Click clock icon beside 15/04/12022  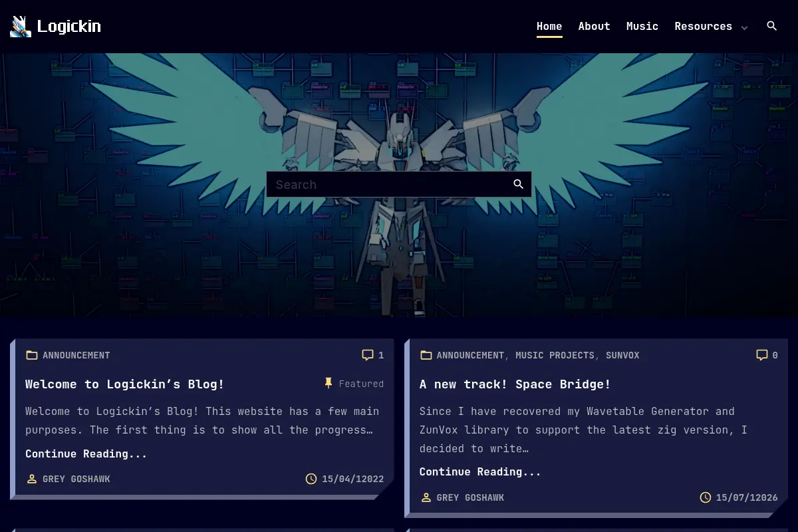311,479
